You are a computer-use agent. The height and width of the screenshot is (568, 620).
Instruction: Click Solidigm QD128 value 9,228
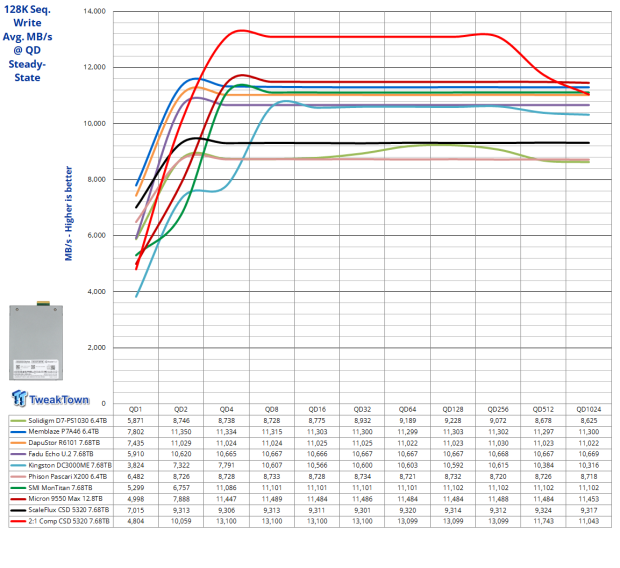(453, 421)
